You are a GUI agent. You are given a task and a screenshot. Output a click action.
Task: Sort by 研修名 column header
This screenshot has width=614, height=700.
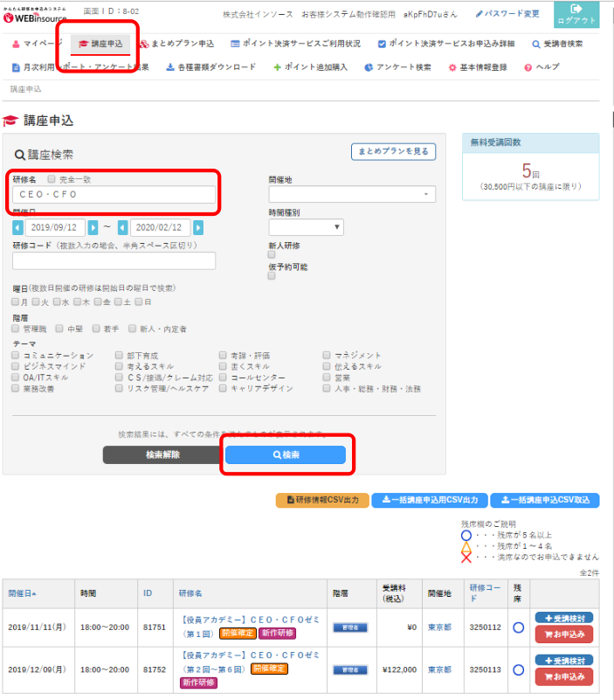tap(190, 593)
